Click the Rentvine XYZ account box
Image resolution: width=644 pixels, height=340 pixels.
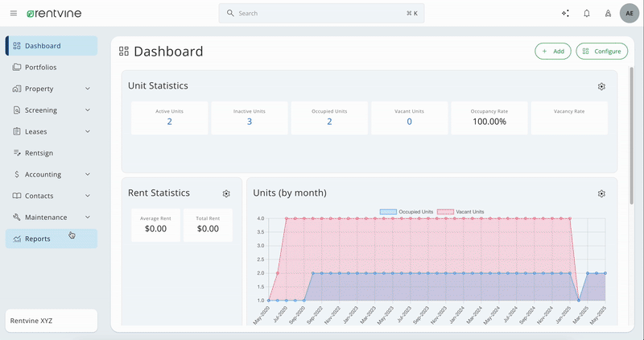coord(52,321)
